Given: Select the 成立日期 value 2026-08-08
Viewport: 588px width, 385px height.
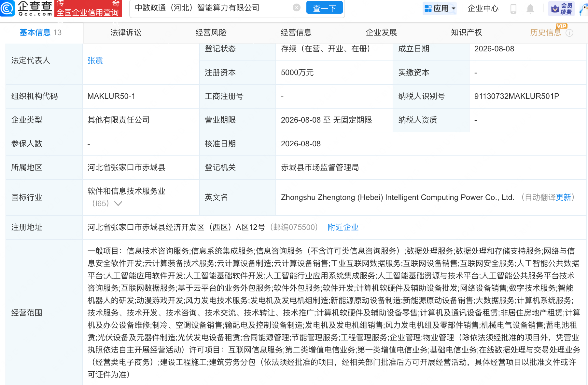Looking at the screenshot, I should (x=494, y=49).
